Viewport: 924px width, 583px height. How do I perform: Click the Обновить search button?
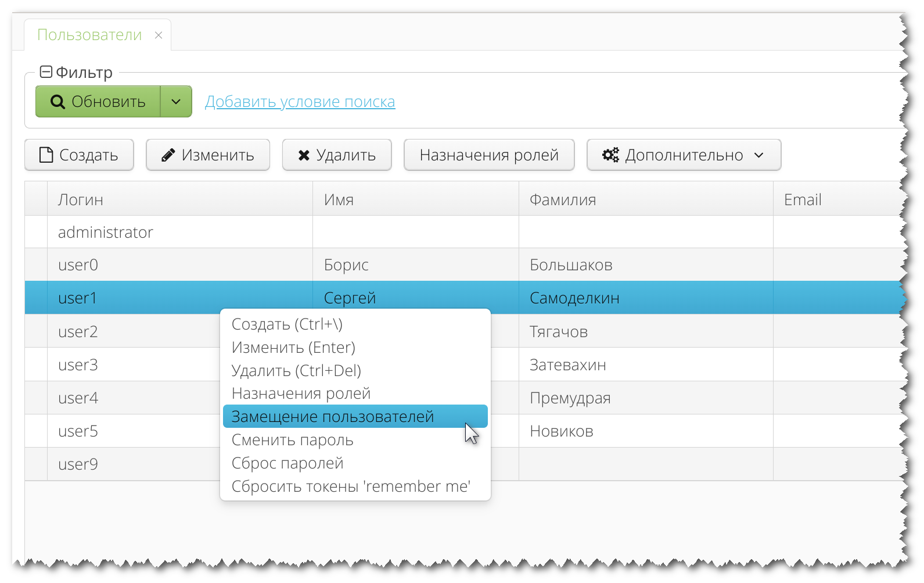(98, 102)
